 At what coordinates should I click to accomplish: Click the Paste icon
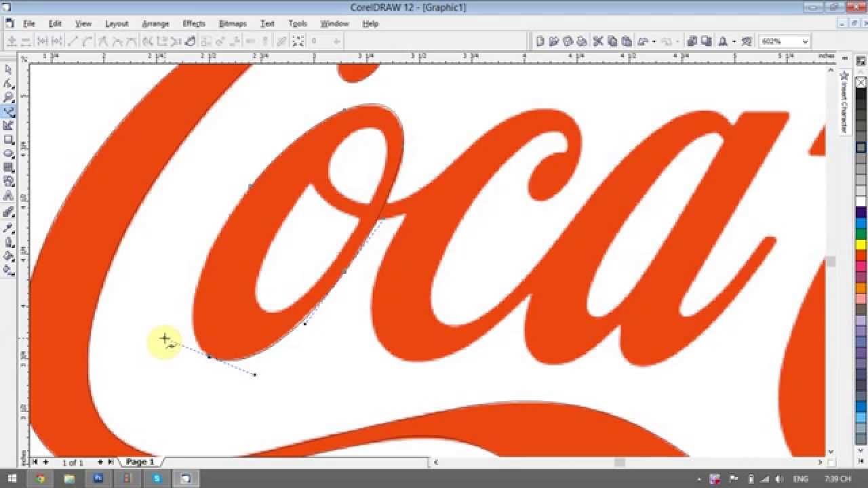point(626,41)
